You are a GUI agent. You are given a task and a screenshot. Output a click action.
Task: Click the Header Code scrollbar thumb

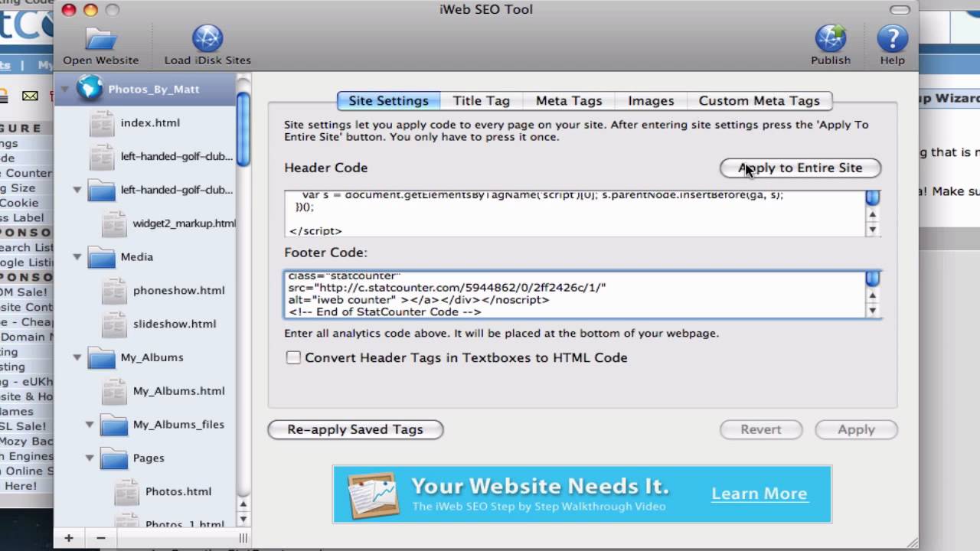tap(872, 198)
